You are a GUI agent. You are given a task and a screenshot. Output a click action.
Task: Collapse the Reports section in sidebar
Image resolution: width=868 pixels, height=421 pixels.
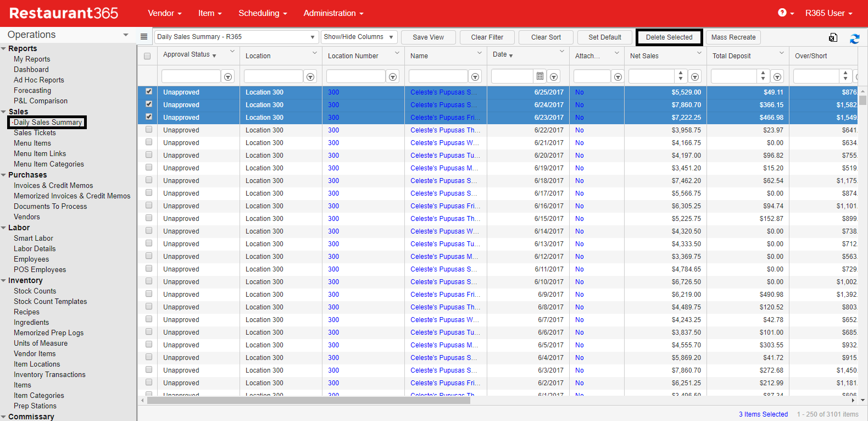(4, 49)
